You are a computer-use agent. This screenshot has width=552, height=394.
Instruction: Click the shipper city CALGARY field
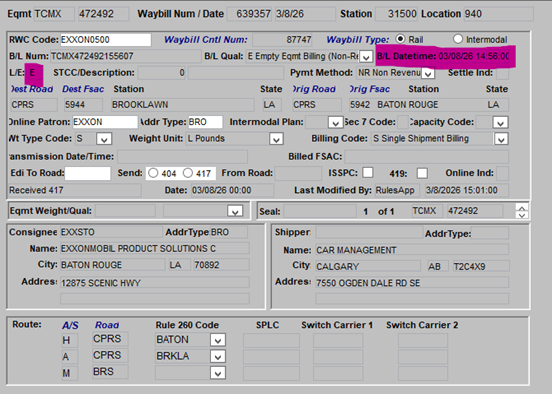point(368,266)
